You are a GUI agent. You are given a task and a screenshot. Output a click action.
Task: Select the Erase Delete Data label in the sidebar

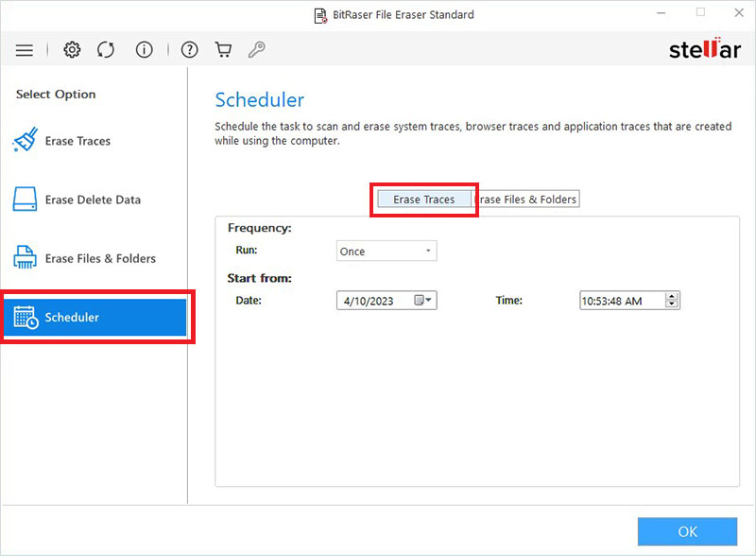pyautogui.click(x=93, y=200)
